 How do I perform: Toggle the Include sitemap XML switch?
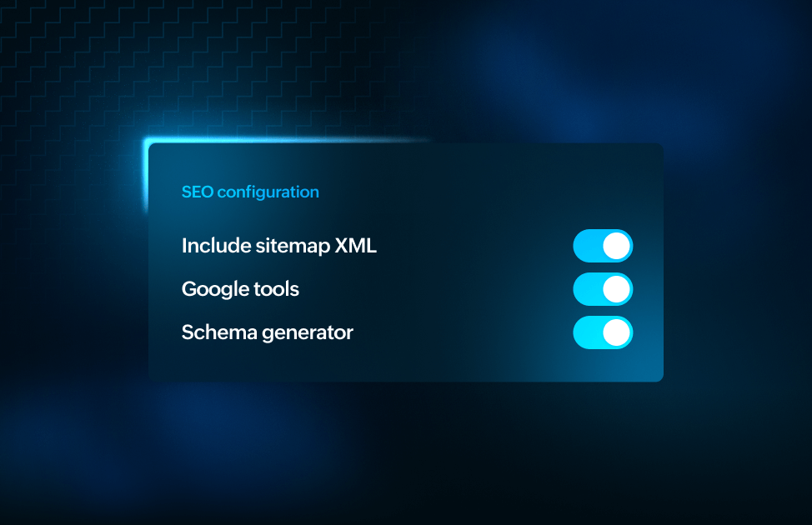603,246
